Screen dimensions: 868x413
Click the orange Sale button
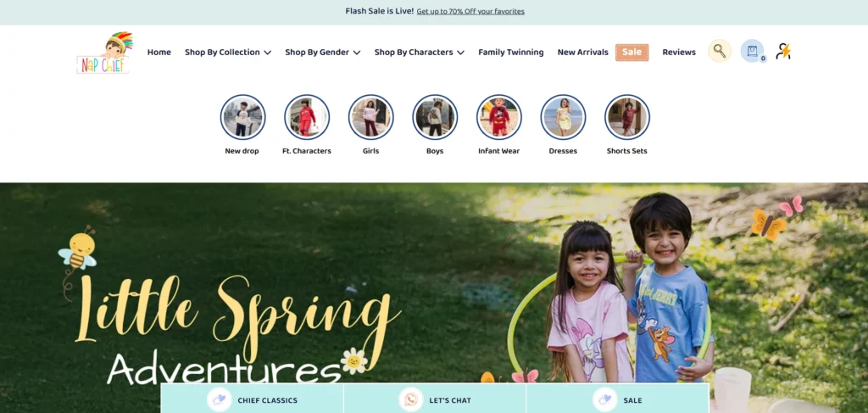point(632,52)
